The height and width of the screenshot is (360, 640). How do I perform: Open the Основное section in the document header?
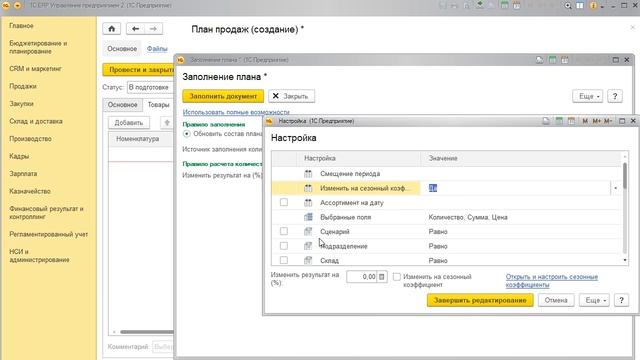click(122, 49)
